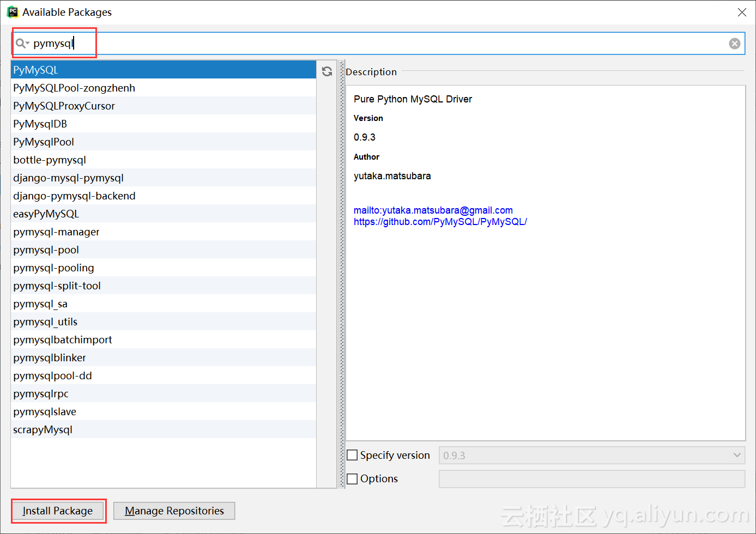The width and height of the screenshot is (756, 534).
Task: Select PyMySQL in the package list
Action: point(164,70)
